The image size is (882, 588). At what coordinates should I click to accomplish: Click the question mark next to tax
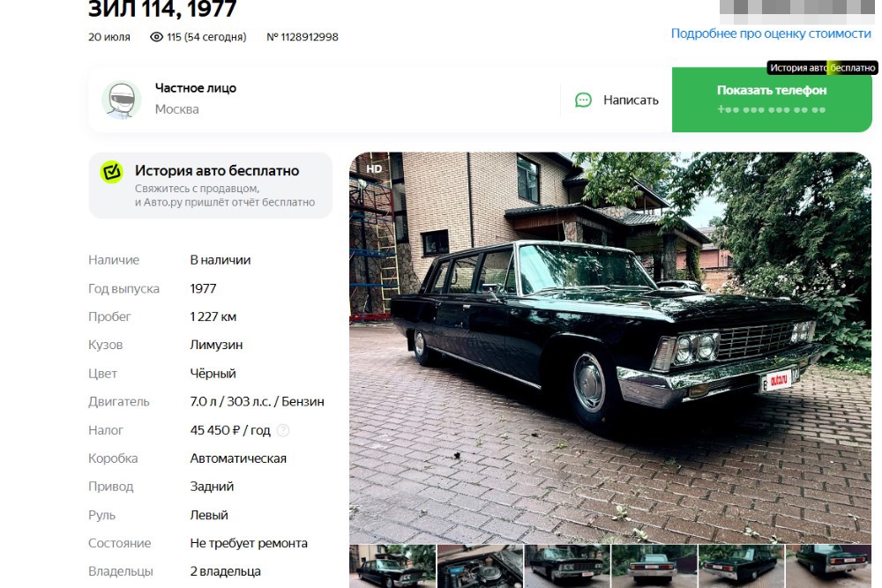(x=283, y=430)
